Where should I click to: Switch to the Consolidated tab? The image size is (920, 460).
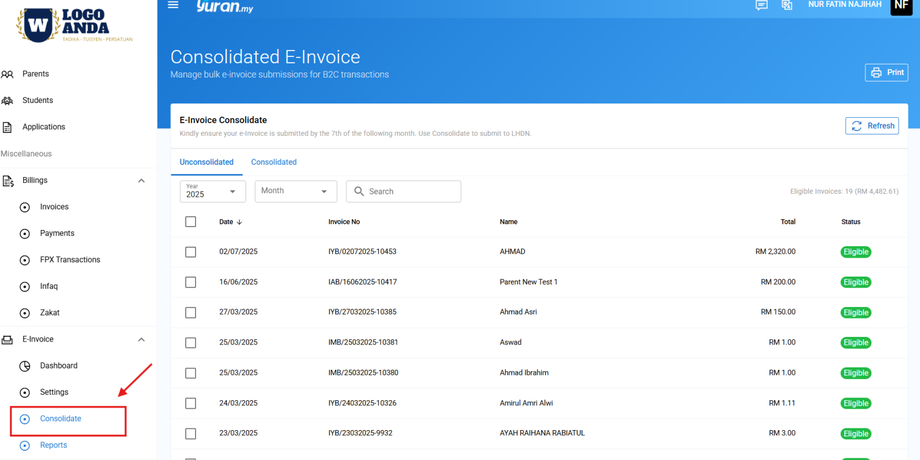click(273, 162)
